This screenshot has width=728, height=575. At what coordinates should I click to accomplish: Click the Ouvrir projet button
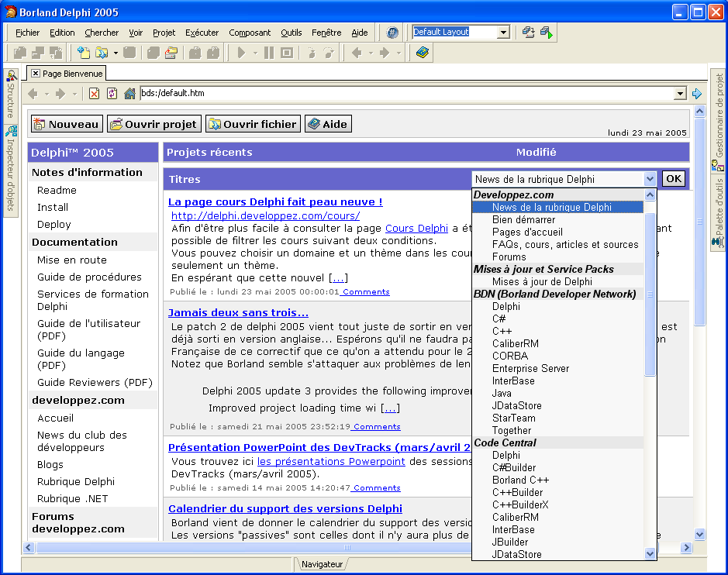pos(154,124)
